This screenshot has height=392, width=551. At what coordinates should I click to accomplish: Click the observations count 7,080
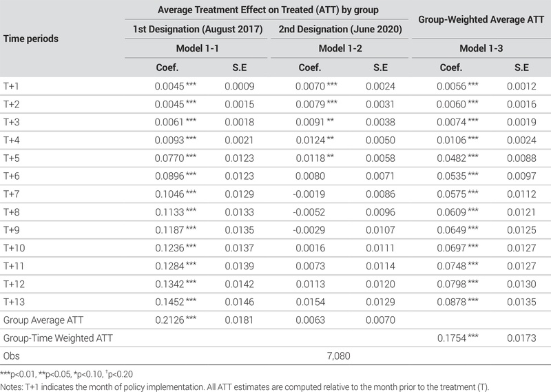tap(340, 355)
